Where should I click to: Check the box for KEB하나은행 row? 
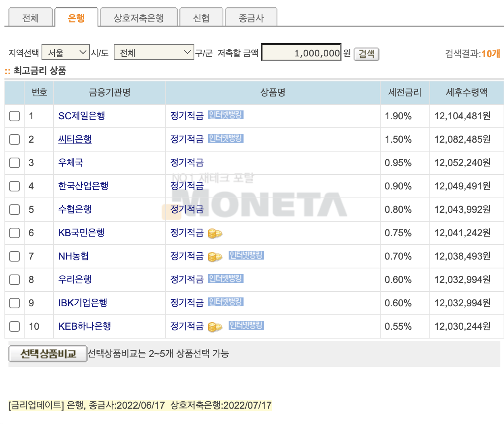[x=15, y=326]
